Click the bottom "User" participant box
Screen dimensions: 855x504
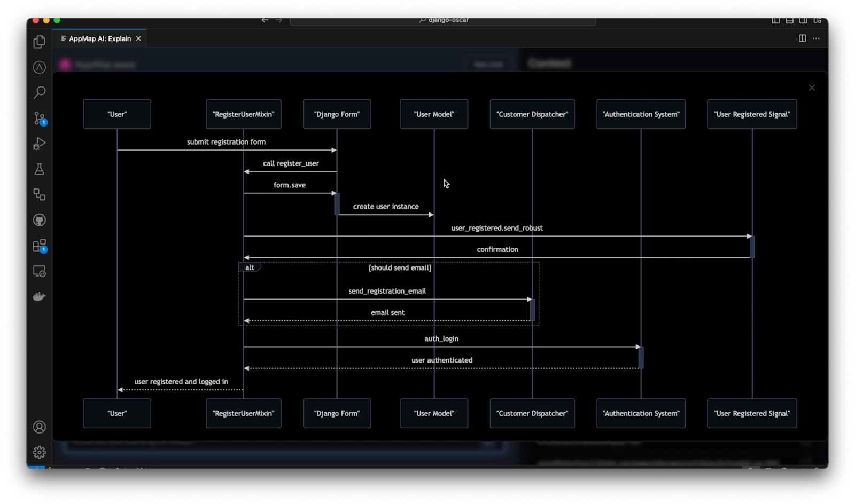point(117,413)
